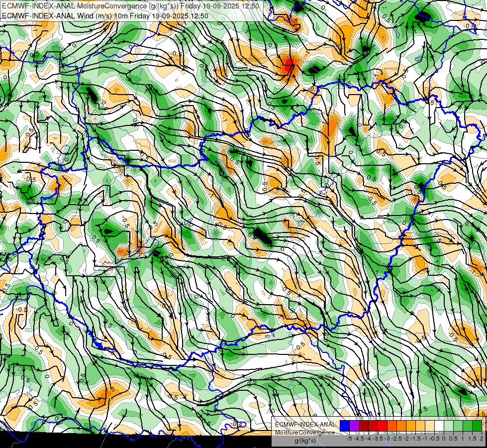The width and height of the screenshot is (487, 448).
Task: Click the -5 tick label on the legend
Action: 349,439
